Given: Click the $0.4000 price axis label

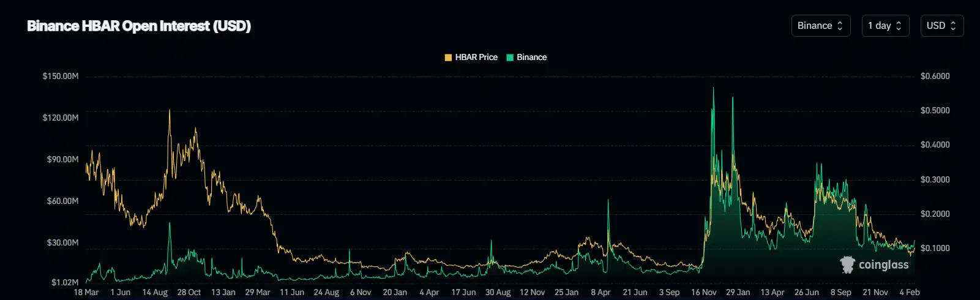Looking at the screenshot, I should point(935,144).
